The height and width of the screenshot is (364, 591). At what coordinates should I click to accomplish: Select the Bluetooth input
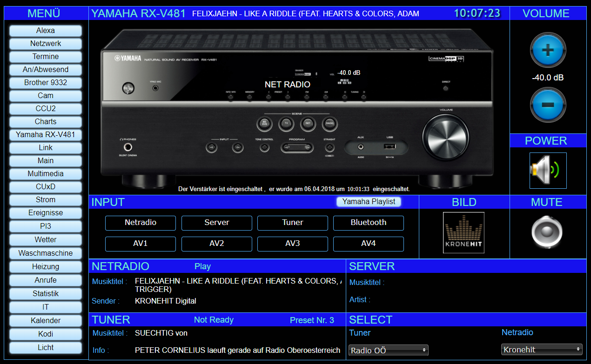pyautogui.click(x=369, y=223)
